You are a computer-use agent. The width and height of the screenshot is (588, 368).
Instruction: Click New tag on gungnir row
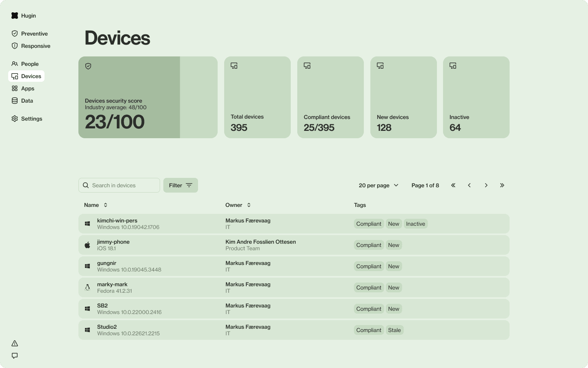(394, 266)
